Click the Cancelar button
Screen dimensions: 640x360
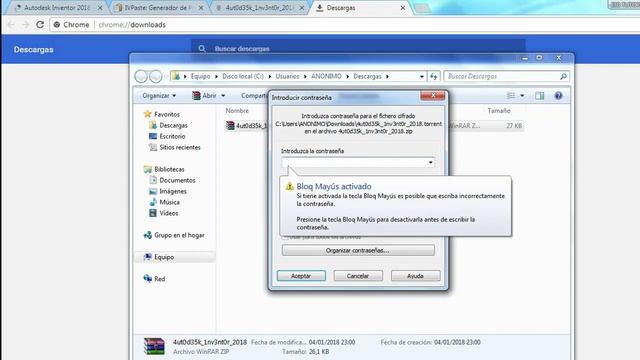click(358, 276)
